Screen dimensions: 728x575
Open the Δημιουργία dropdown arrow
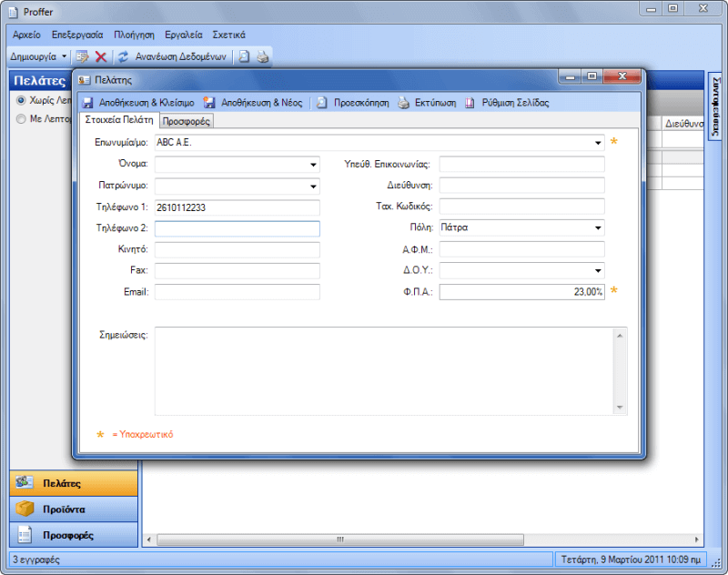click(65, 56)
